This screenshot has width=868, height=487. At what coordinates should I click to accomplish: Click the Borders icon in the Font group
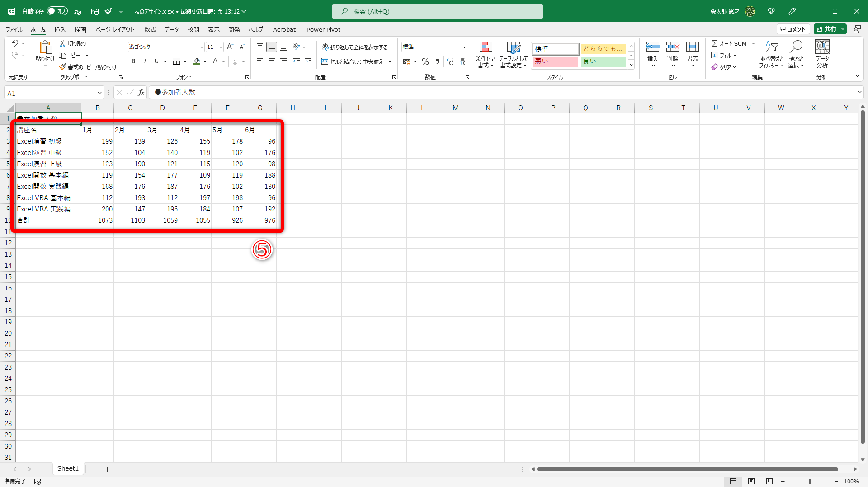[176, 61]
